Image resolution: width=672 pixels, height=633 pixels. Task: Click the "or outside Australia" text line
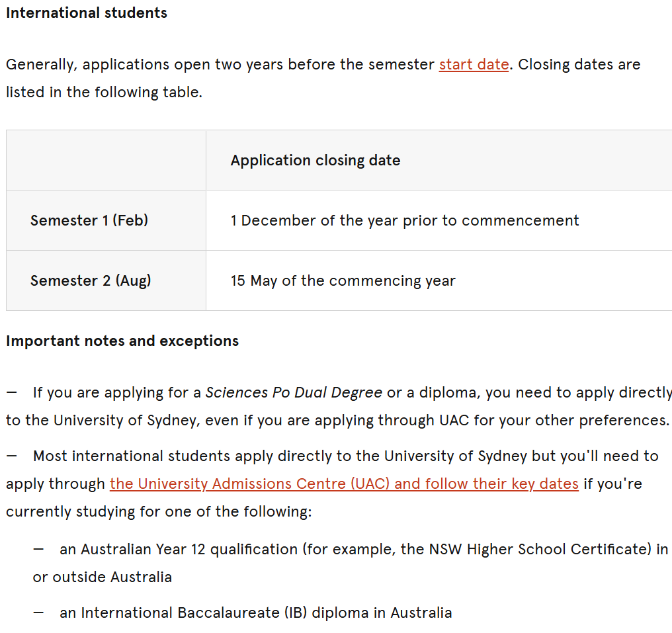coord(102,577)
